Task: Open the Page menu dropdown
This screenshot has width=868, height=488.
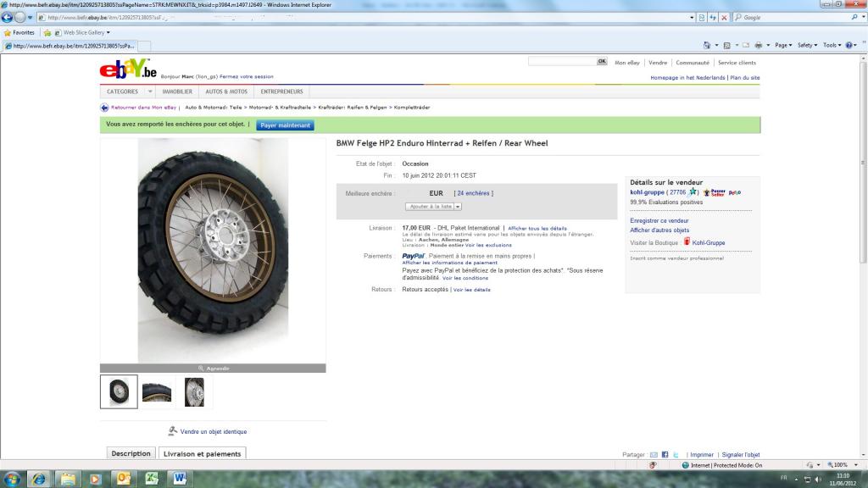Action: pyautogui.click(x=783, y=46)
